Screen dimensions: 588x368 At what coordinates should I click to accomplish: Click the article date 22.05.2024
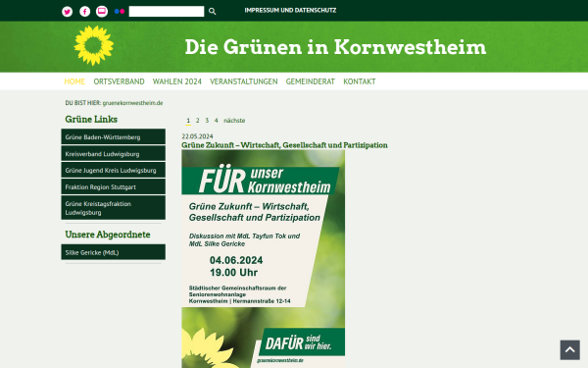[197, 136]
